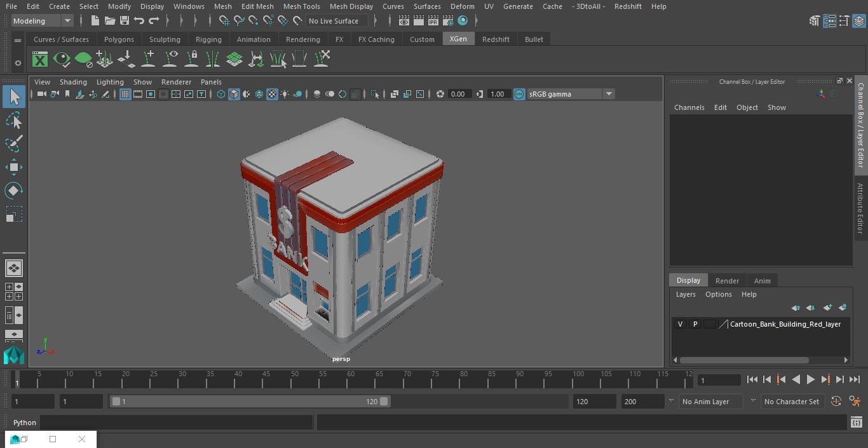Activate the Lasso select tool
This screenshot has height=448, width=868.
pos(13,121)
